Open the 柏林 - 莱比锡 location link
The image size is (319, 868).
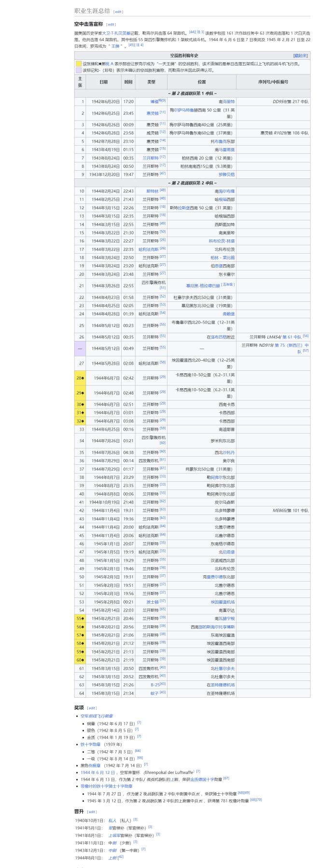point(222,258)
